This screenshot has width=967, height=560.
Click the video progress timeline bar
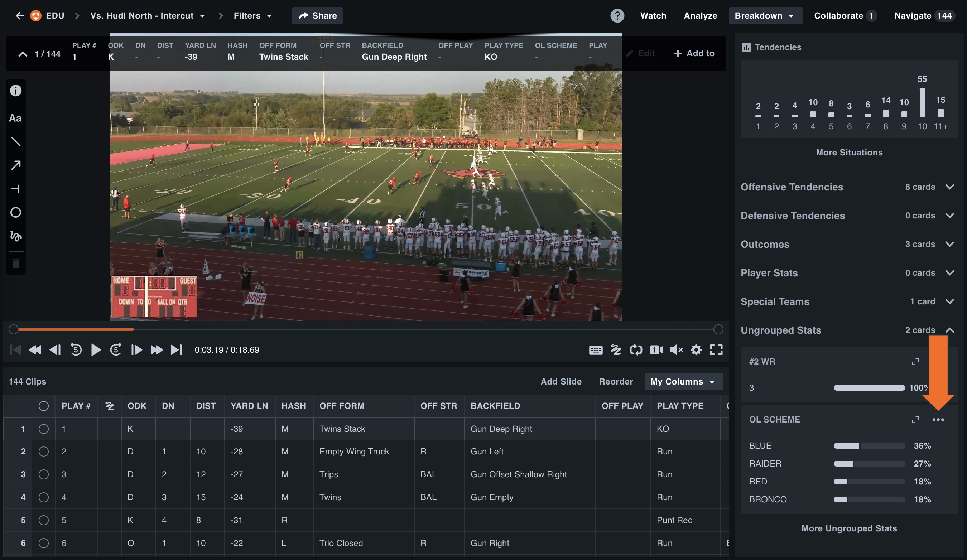click(x=365, y=329)
